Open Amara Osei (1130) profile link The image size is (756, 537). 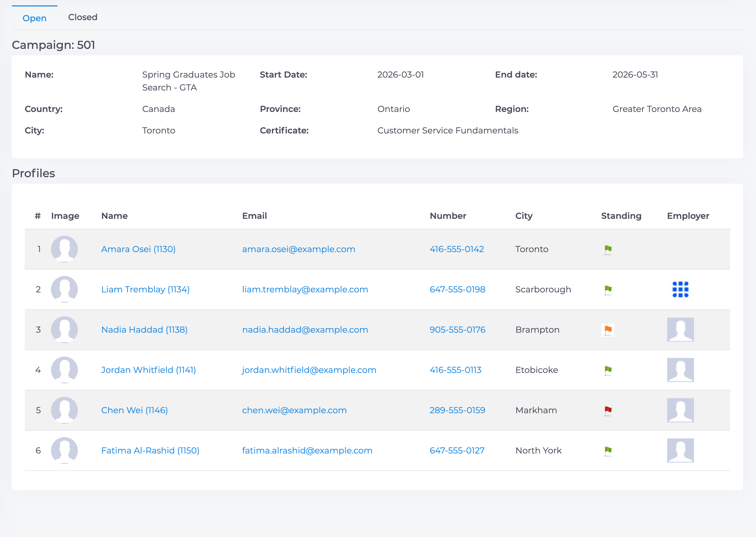138,249
